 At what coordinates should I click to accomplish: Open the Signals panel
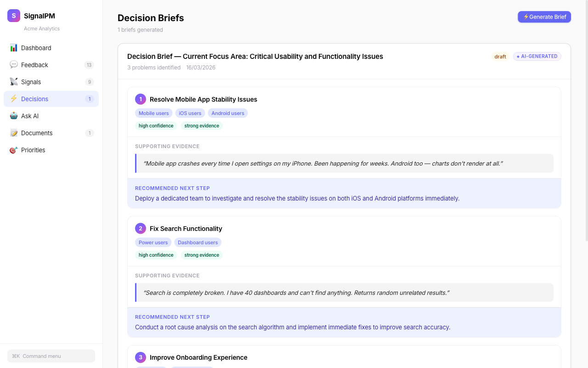click(x=31, y=82)
